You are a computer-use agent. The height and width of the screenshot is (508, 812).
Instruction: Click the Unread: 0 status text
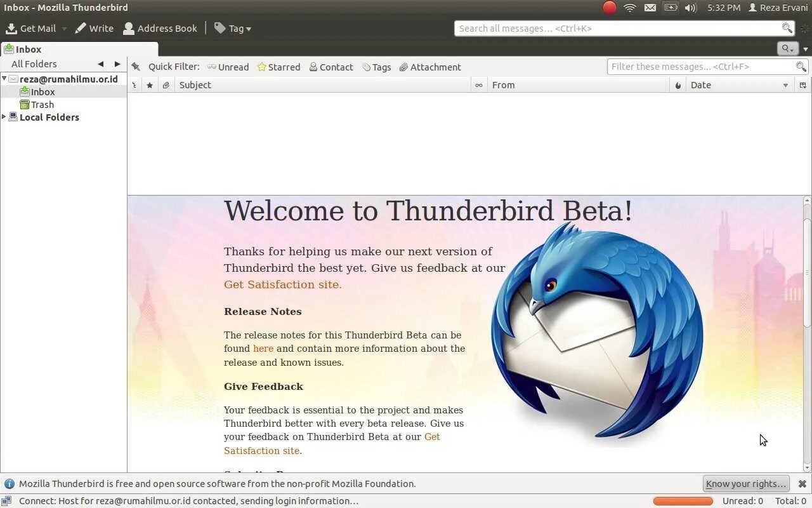(x=743, y=501)
